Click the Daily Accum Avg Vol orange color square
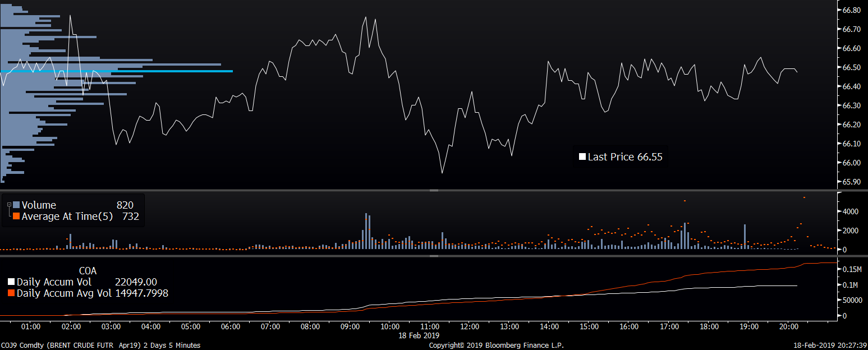 coord(11,293)
